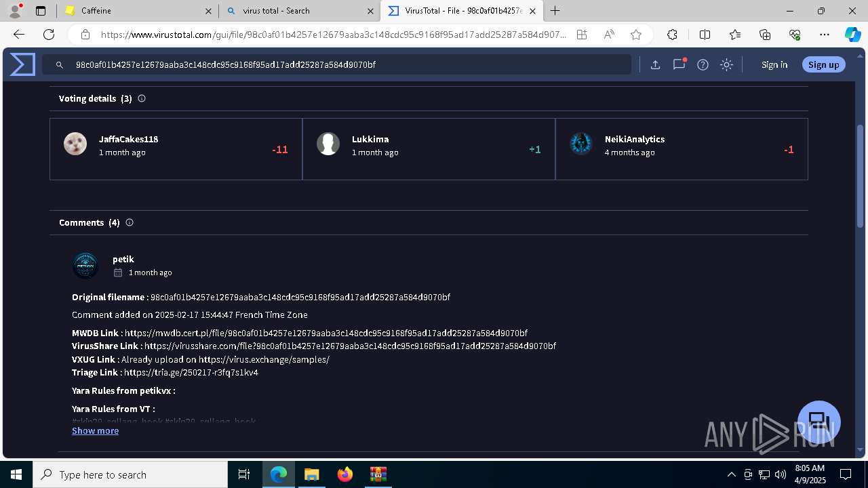
Task: Open petik profile avatar
Action: pyautogui.click(x=85, y=266)
